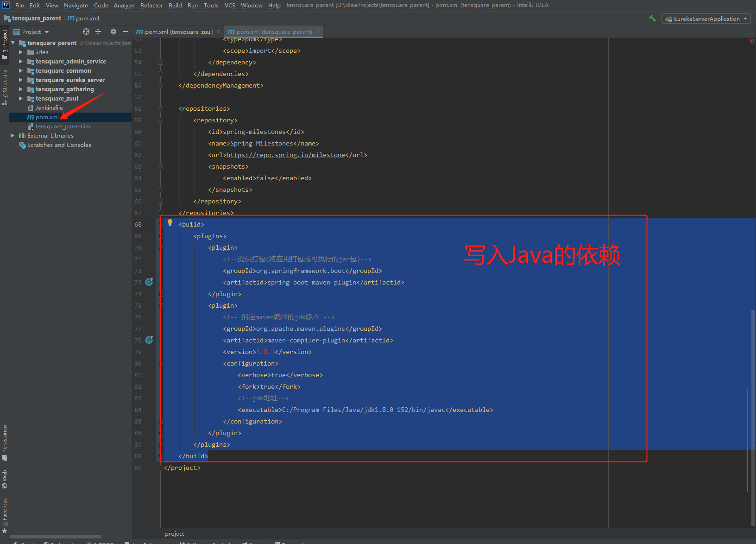756x544 pixels.
Task: Expand tensquare_eureka_server module
Action: point(20,80)
